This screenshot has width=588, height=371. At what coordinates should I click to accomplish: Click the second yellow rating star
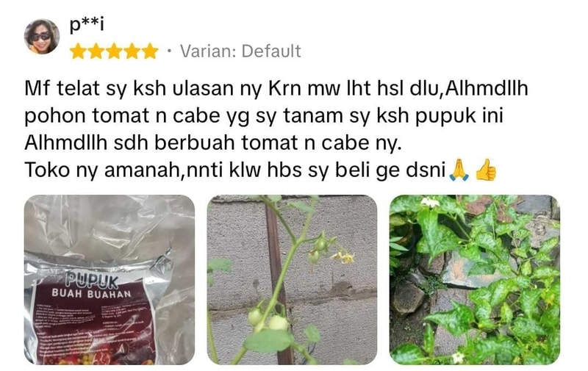(96, 51)
